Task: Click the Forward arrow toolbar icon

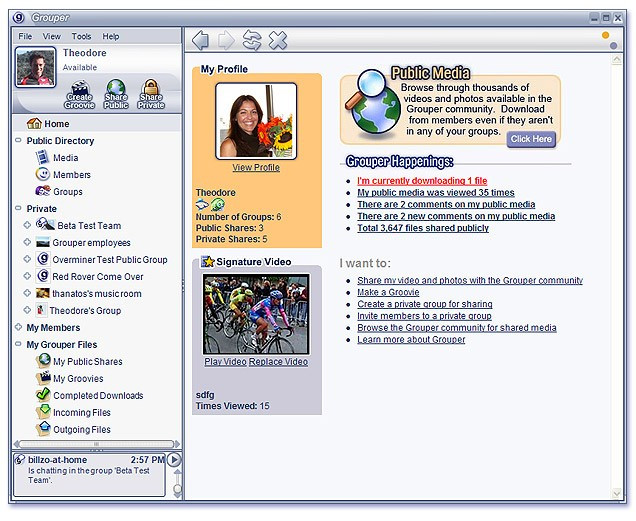Action: click(226, 40)
